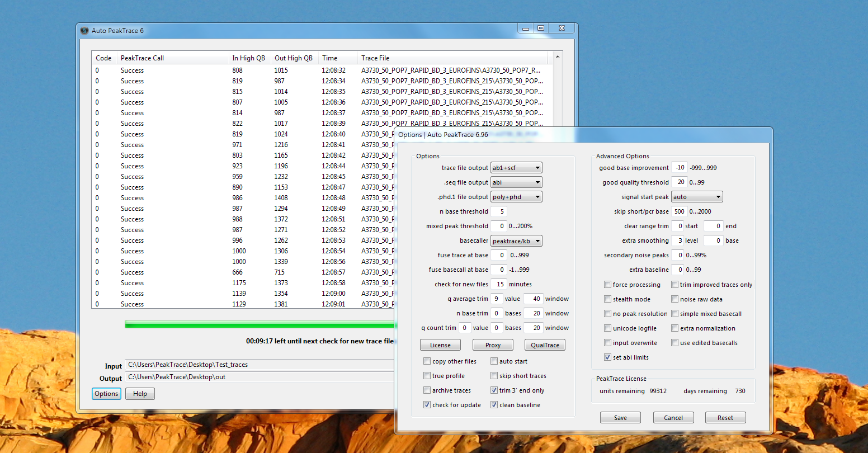The height and width of the screenshot is (453, 868).
Task: Enable trim improved traces only
Action: (x=675, y=285)
